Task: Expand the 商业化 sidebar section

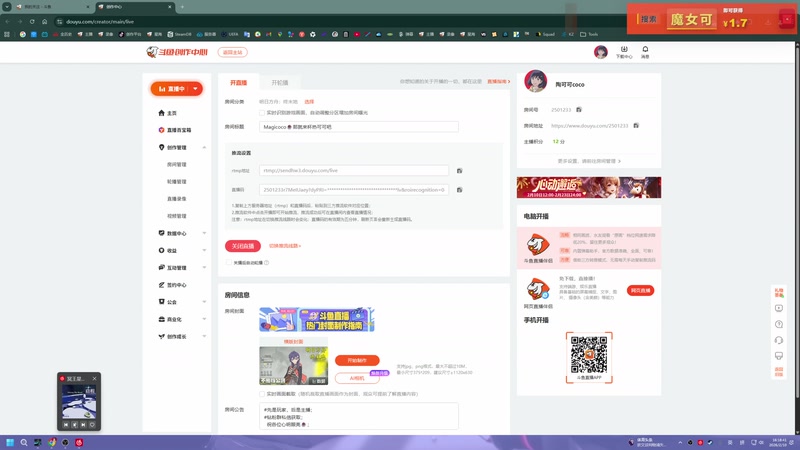Action: pyautogui.click(x=204, y=319)
